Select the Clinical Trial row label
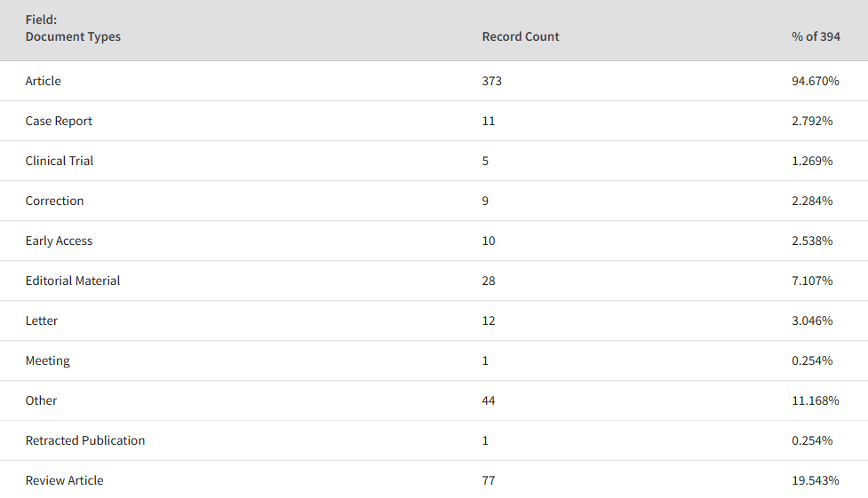This screenshot has height=498, width=868. (x=60, y=161)
